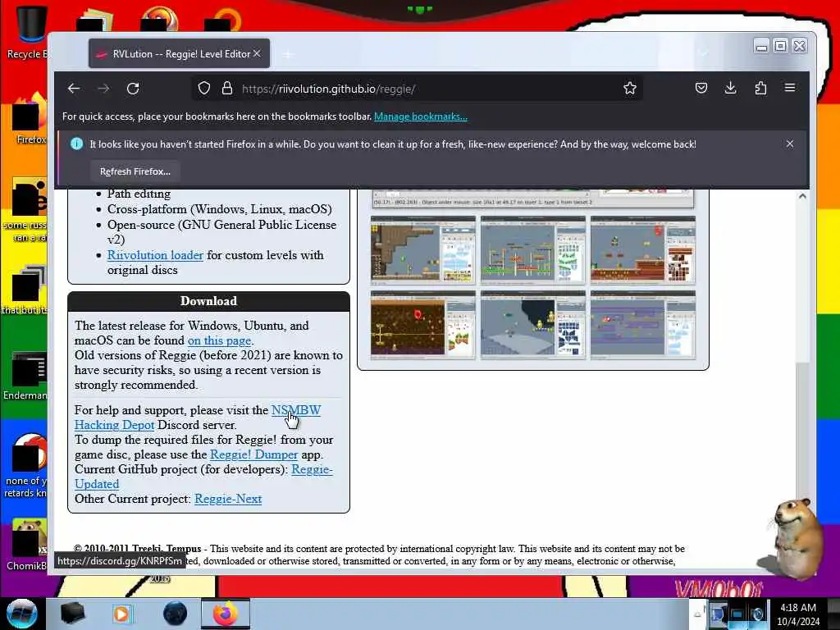Open the Riivolution loader link

[x=155, y=255]
